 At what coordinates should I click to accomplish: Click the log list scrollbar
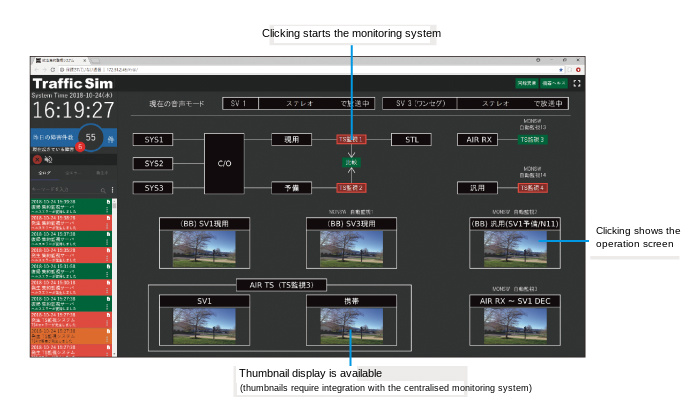115,277
